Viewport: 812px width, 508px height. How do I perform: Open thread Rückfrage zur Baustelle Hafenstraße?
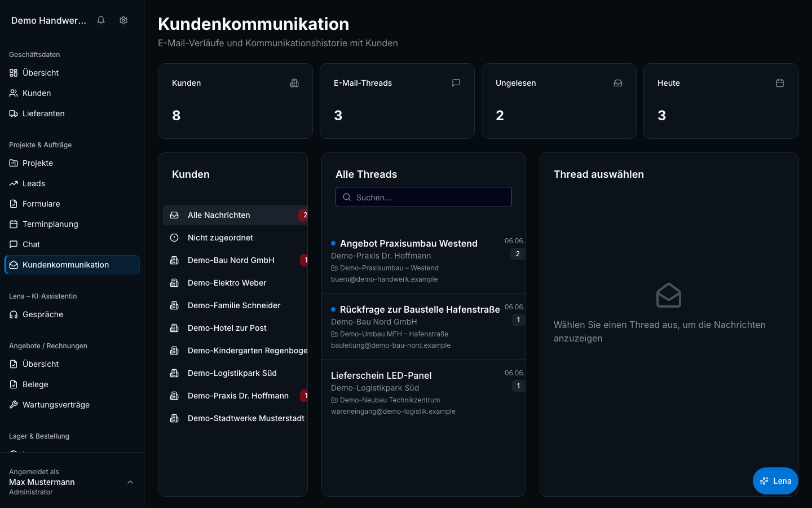pyautogui.click(x=423, y=326)
